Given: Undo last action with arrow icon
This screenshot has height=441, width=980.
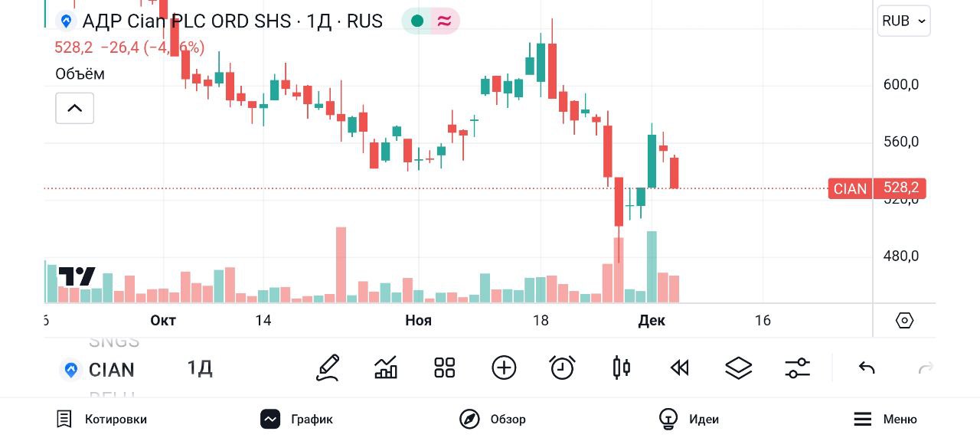Looking at the screenshot, I should pyautogui.click(x=867, y=368).
